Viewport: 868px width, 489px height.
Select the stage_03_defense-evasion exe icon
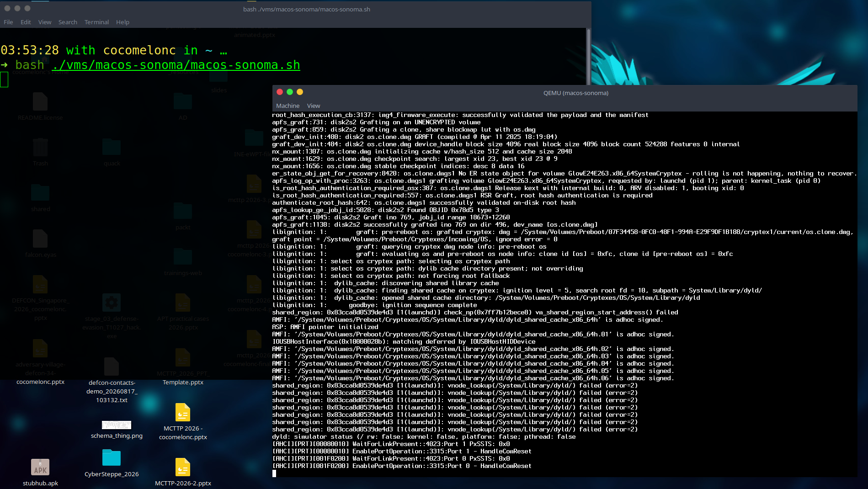pyautogui.click(x=112, y=303)
